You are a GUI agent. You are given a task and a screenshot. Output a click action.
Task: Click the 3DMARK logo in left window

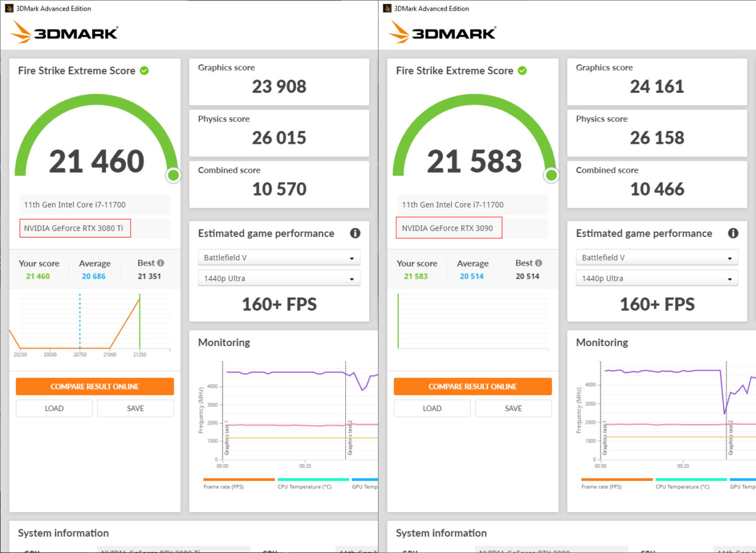pyautogui.click(x=64, y=32)
